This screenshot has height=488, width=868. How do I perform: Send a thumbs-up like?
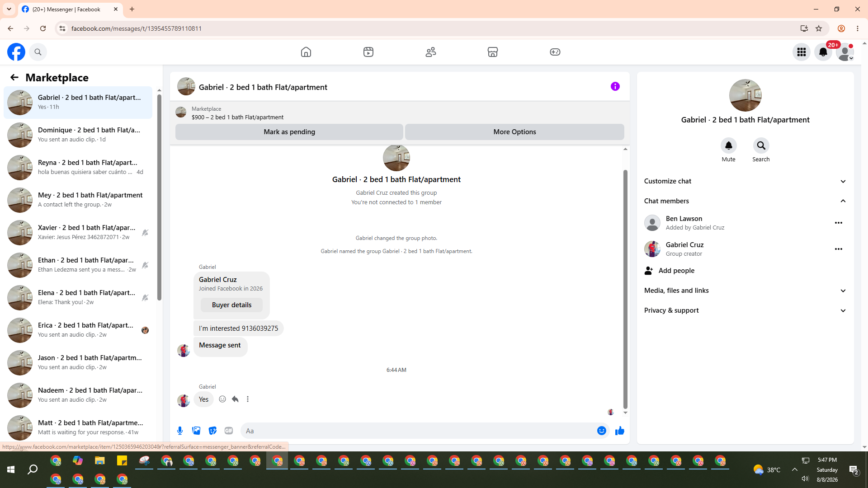[620, 431]
